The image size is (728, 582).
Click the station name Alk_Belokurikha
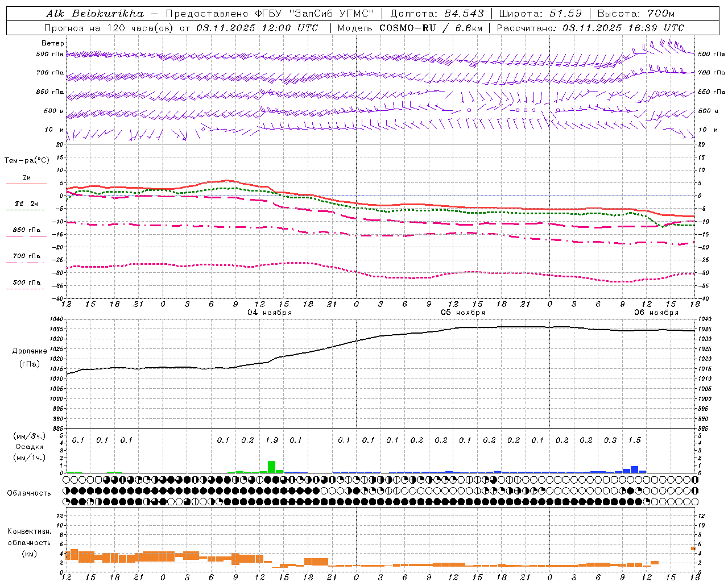(x=95, y=14)
